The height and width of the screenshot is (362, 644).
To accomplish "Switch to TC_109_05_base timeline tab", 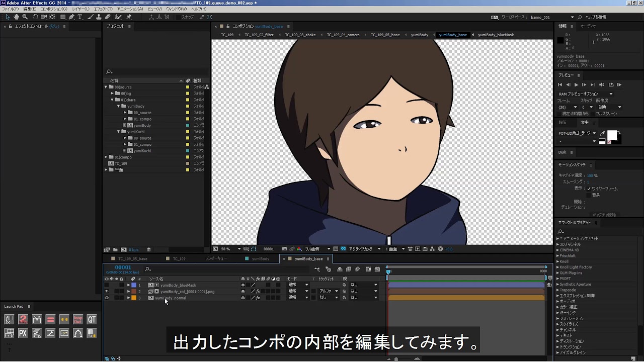I will [x=132, y=259].
